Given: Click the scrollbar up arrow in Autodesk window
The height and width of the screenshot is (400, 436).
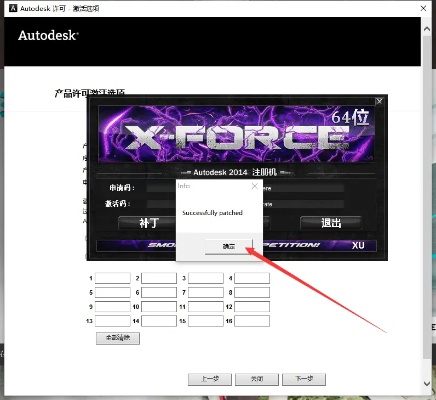Looking at the screenshot, I should 427,29.
